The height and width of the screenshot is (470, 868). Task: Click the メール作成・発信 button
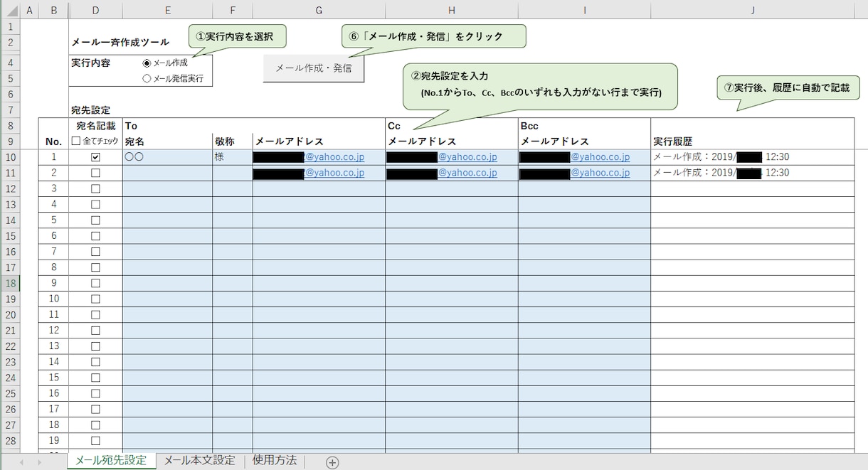point(314,68)
